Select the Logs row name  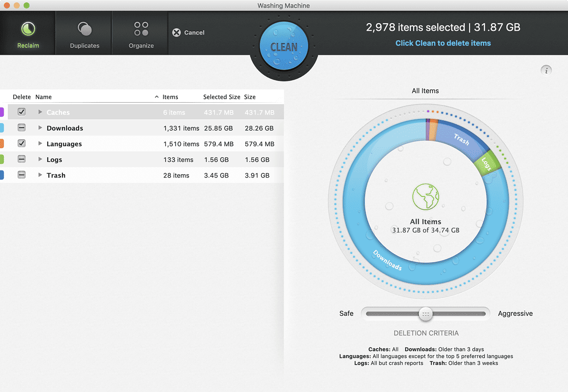[x=54, y=160]
